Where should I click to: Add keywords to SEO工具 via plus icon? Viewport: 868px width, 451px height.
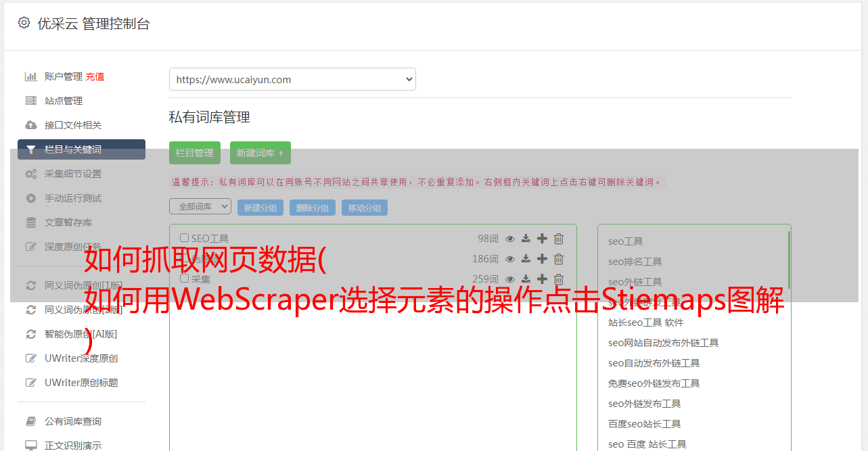point(542,239)
